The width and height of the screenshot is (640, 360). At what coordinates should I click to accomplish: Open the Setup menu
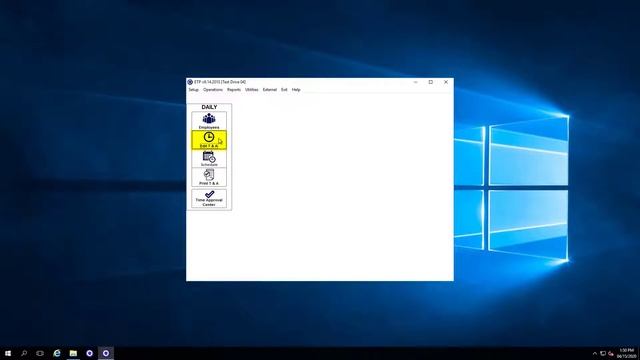(193, 90)
